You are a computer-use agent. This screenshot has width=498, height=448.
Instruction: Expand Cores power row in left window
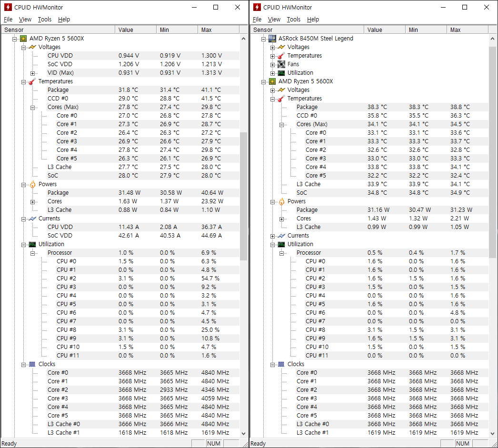[x=32, y=202]
